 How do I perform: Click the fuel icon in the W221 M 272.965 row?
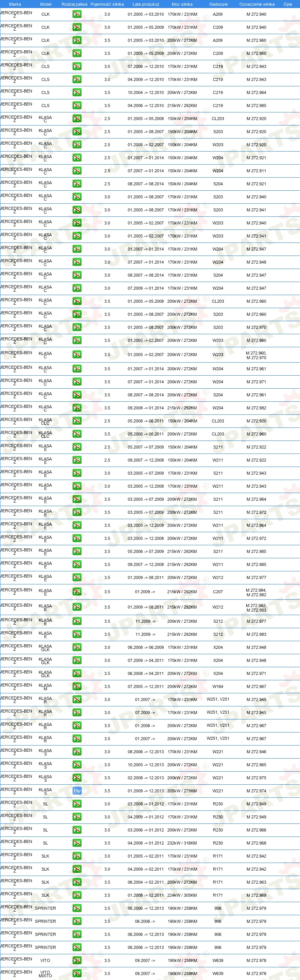pos(77,765)
